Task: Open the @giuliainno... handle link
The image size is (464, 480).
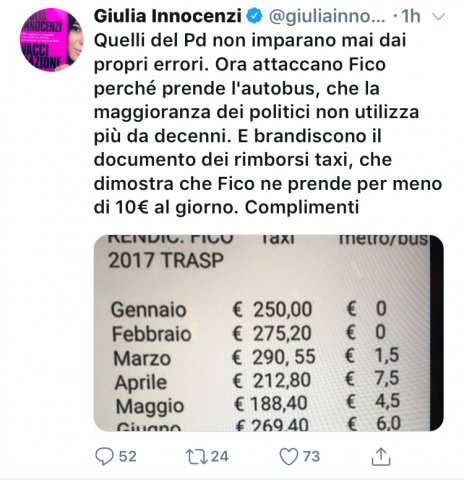Action: point(327,17)
